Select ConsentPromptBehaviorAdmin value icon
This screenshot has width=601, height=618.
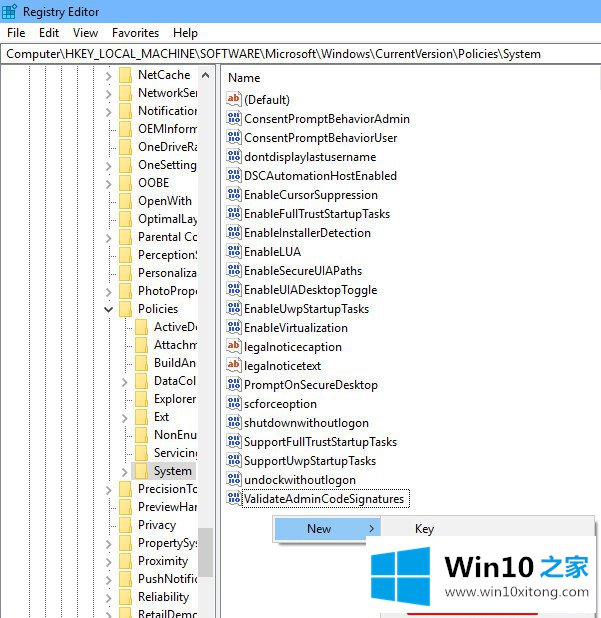[234, 119]
